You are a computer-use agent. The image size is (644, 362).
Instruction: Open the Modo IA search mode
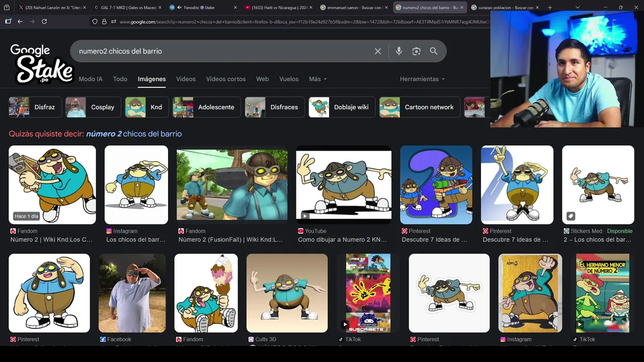(91, 79)
